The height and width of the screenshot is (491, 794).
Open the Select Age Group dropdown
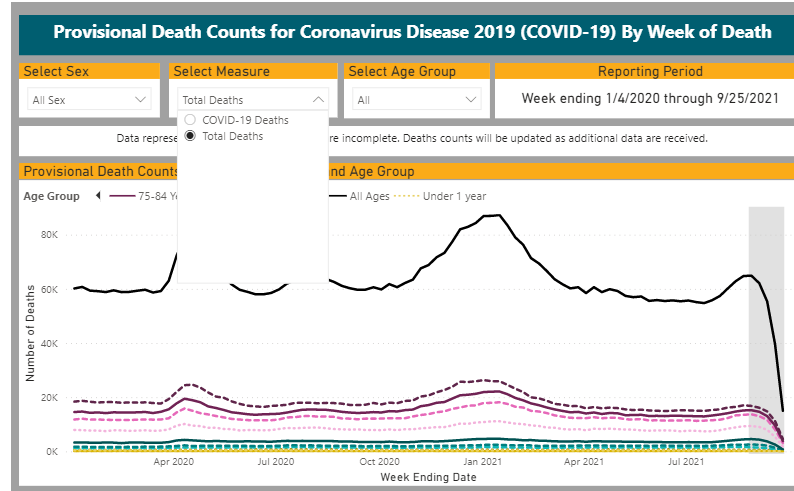[x=417, y=100]
